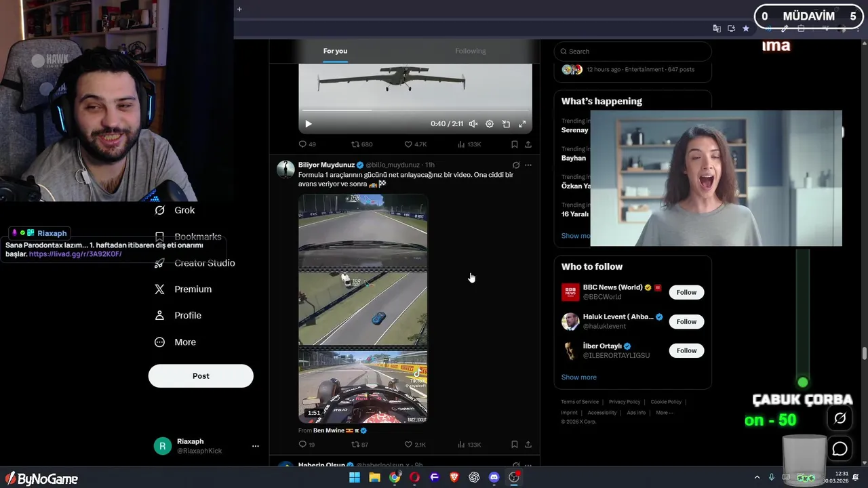Screen dimensions: 868x488
Task: Open Google Chrome from the taskbar
Action: (x=395, y=478)
